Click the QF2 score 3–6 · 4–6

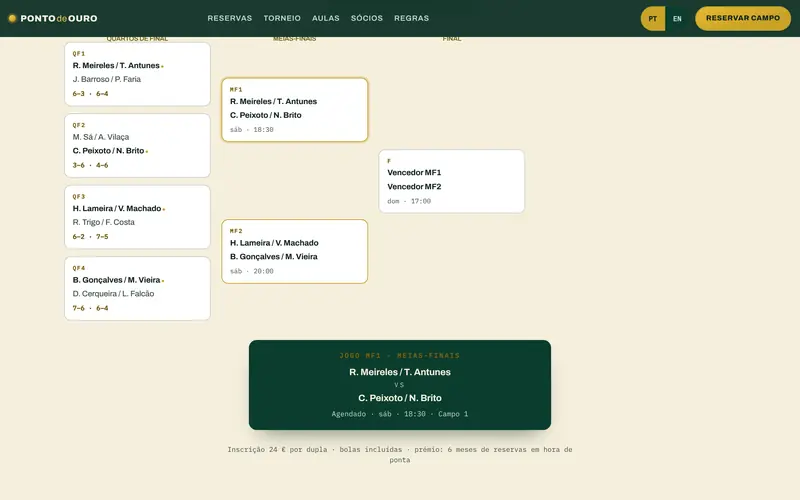point(90,165)
